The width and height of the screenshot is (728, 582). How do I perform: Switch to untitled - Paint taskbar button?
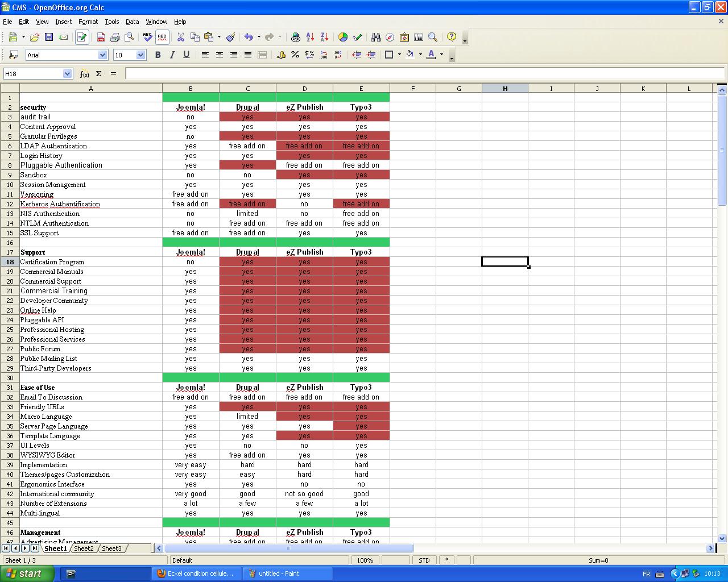[287, 573]
